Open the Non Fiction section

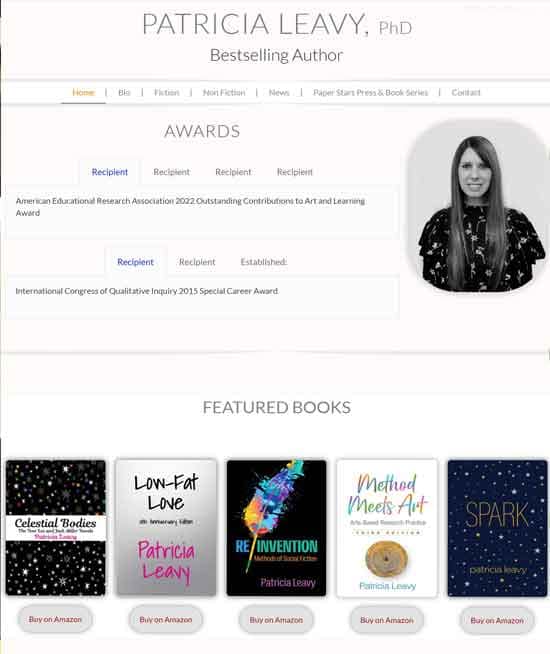tap(224, 93)
